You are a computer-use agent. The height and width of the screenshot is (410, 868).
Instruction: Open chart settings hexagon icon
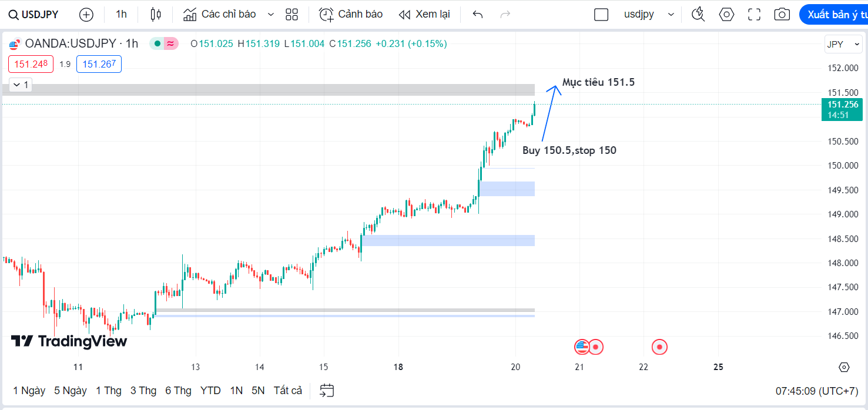(x=727, y=15)
